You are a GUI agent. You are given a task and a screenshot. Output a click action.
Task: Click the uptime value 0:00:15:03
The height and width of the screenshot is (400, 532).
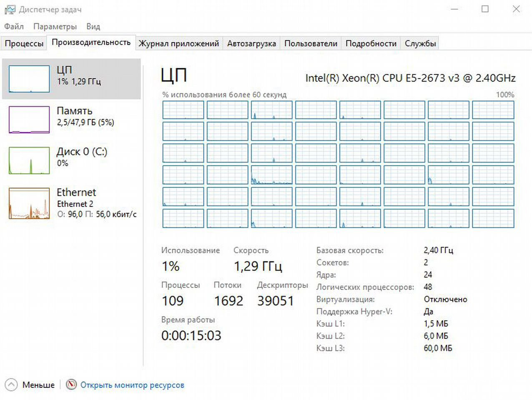[191, 335]
